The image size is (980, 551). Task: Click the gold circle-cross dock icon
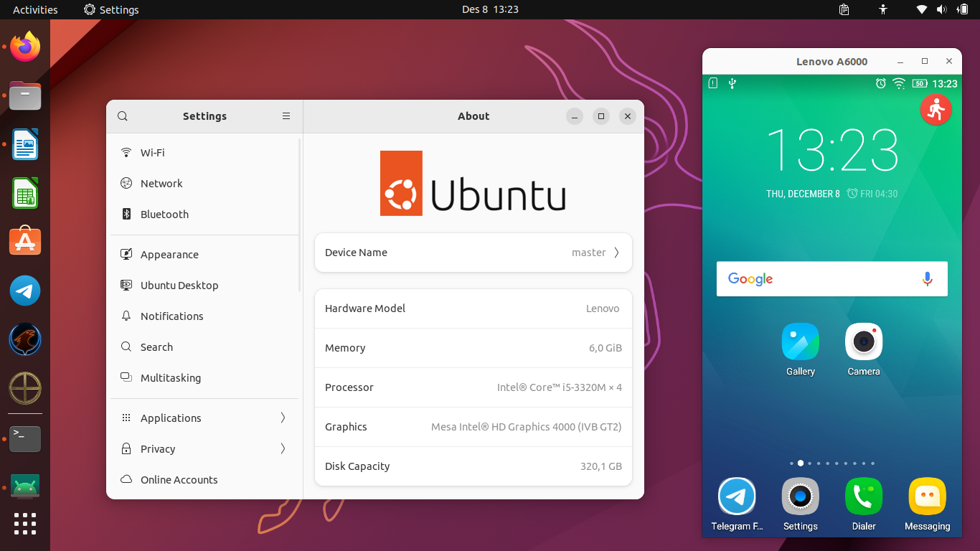(25, 388)
